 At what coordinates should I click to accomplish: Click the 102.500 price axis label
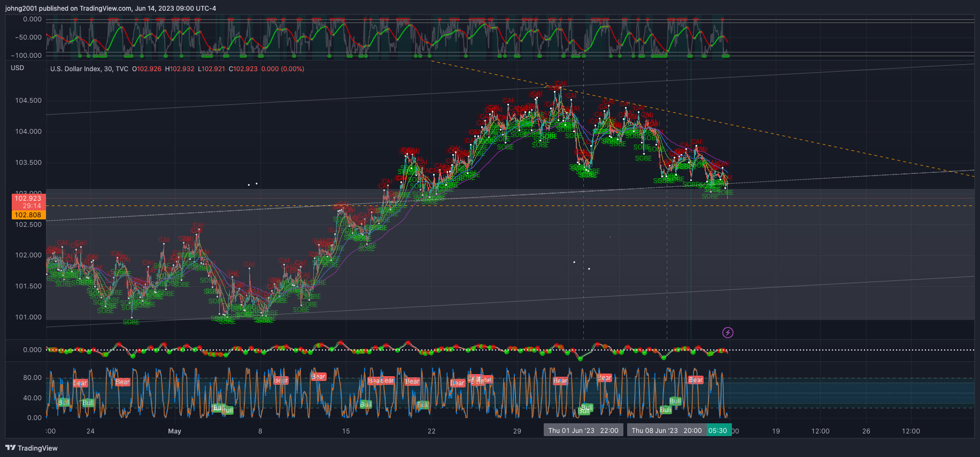coord(28,225)
